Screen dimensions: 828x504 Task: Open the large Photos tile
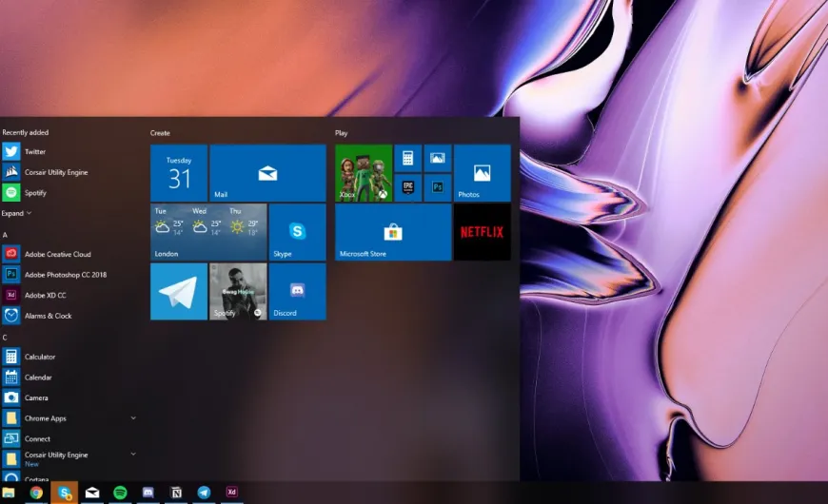[x=483, y=173]
